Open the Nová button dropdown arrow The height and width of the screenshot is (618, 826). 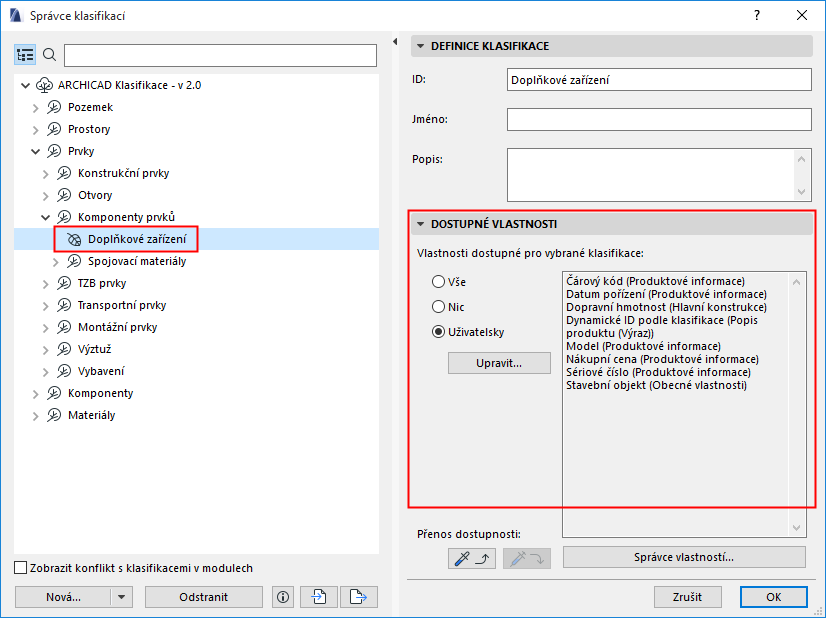pyautogui.click(x=122, y=597)
